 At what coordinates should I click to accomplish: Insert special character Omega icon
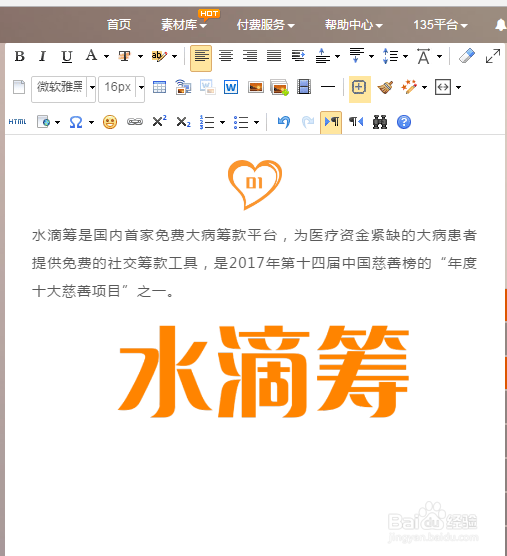point(76,122)
